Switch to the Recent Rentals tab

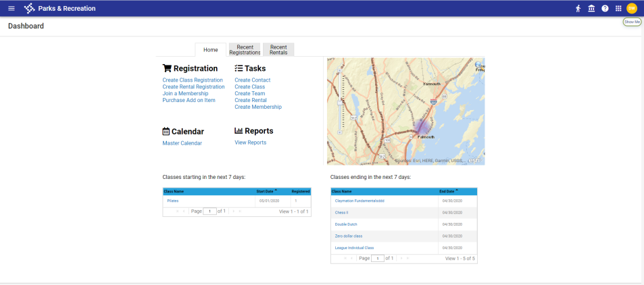278,50
